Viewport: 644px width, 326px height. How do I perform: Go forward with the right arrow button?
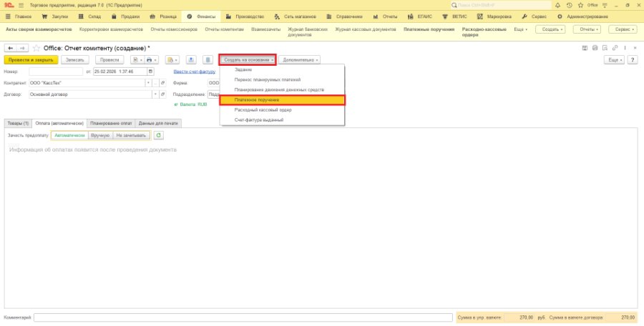pyautogui.click(x=22, y=48)
